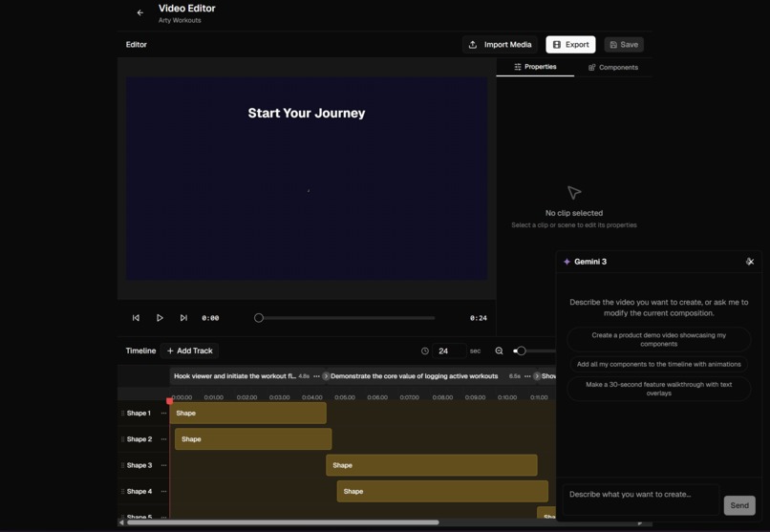The width and height of the screenshot is (770, 532).
Task: Click the timeline horizontal scrollbar
Action: (283, 522)
